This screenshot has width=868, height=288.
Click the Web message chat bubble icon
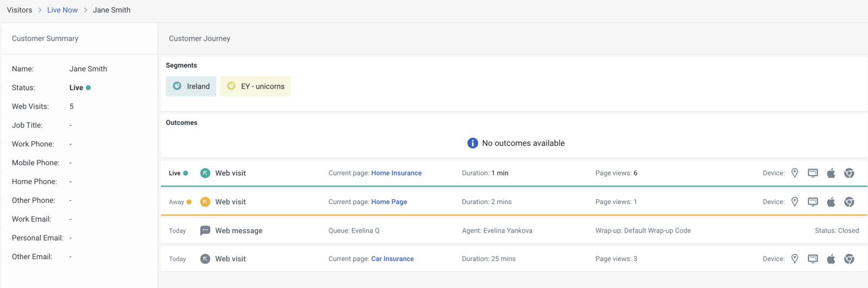(x=205, y=230)
